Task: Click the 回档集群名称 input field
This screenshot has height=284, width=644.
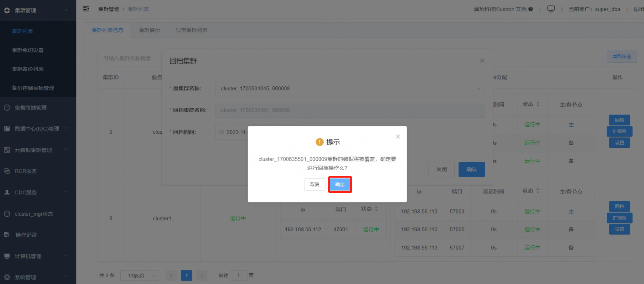Action: (x=350, y=110)
